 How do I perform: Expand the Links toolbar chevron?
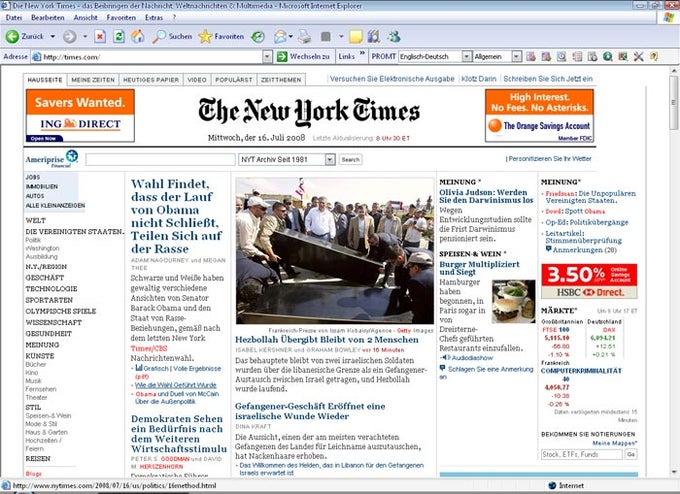[362, 53]
